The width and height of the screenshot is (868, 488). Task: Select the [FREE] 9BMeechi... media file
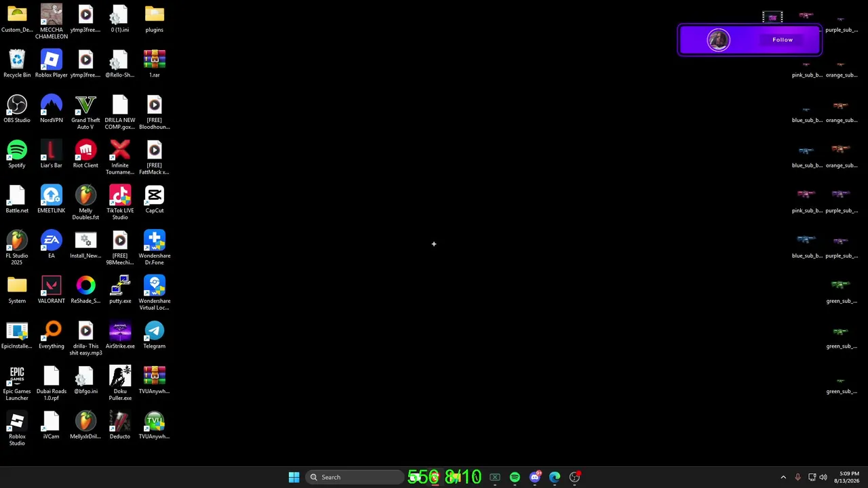[x=120, y=247]
